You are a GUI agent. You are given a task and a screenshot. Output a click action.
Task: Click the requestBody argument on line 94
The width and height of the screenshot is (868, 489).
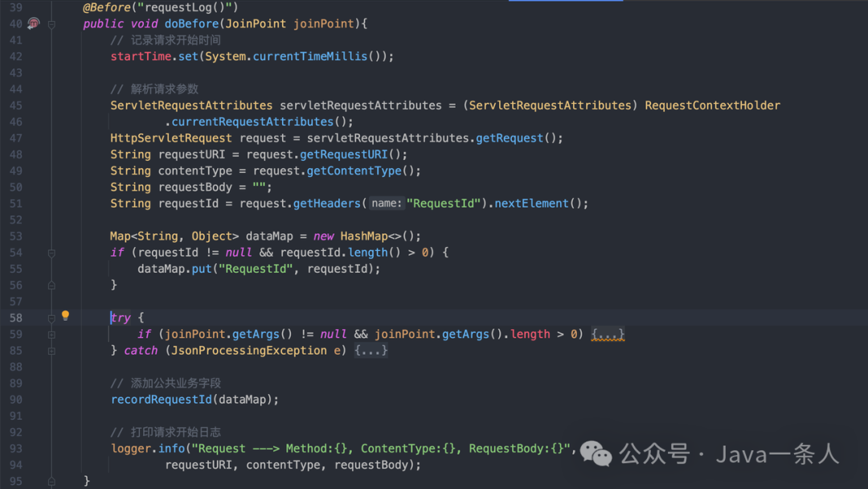pyautogui.click(x=371, y=465)
